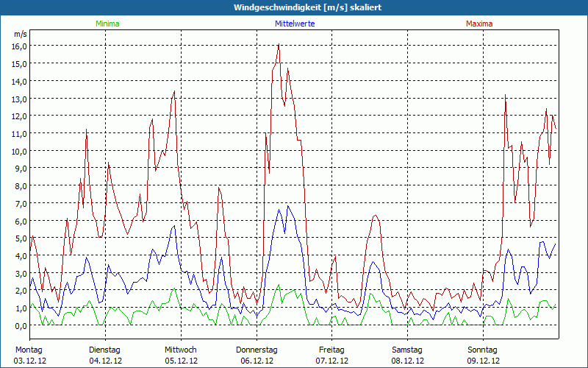Click the '16,0' y-axis value

[21, 46]
